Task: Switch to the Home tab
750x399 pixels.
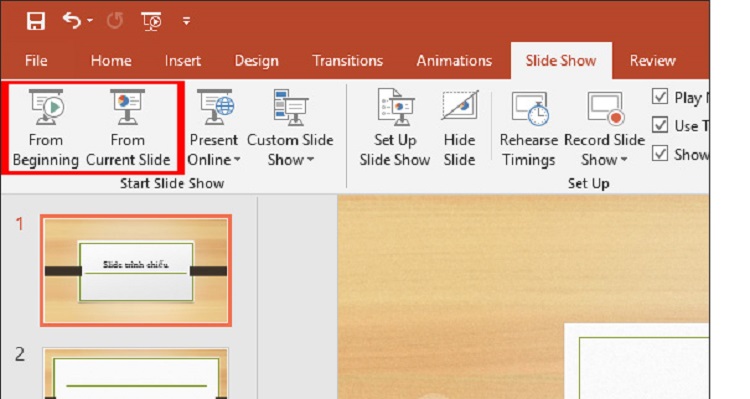Action: click(111, 61)
